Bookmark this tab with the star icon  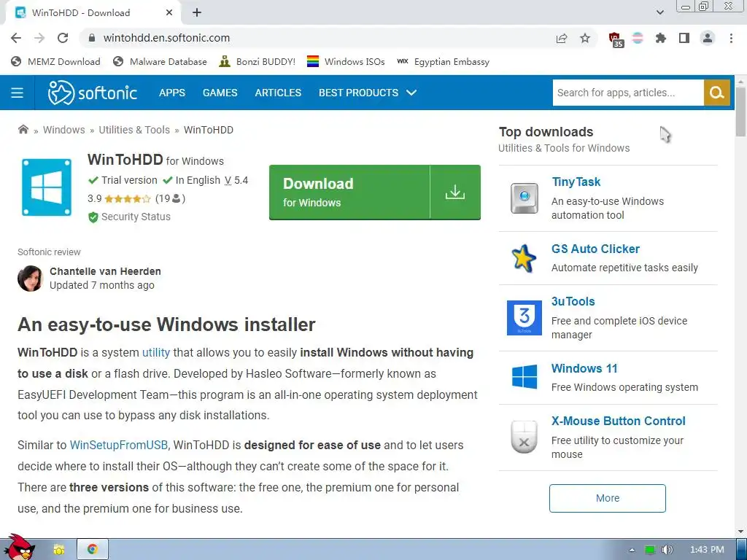pyautogui.click(x=585, y=38)
